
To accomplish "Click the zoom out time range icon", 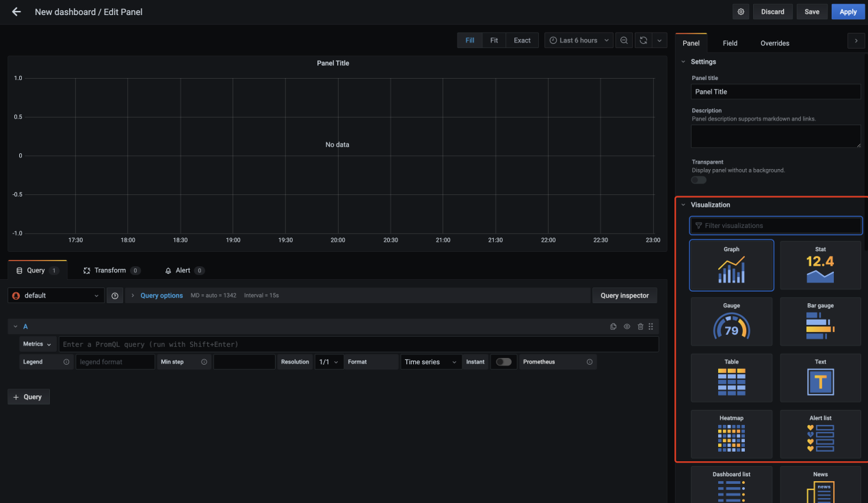I will point(624,40).
